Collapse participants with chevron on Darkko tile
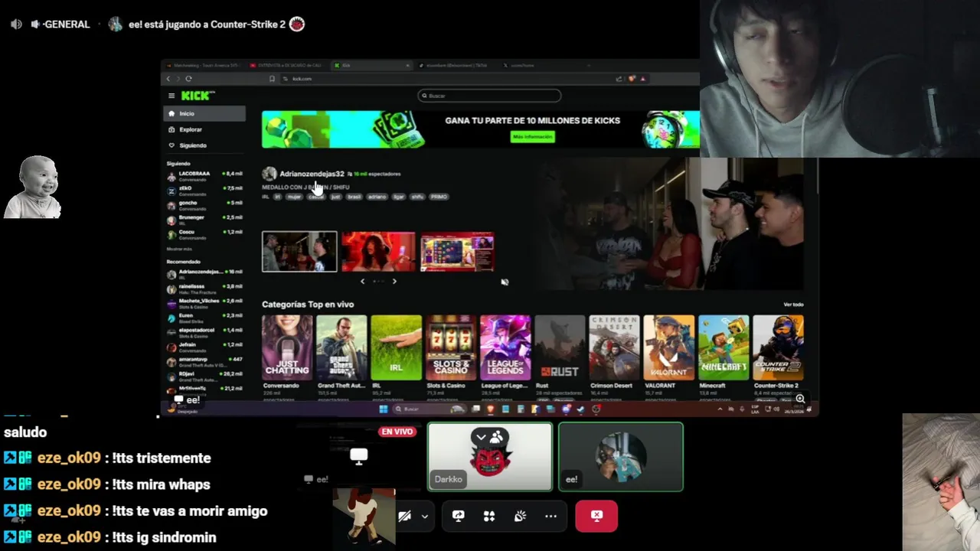 coord(481,437)
